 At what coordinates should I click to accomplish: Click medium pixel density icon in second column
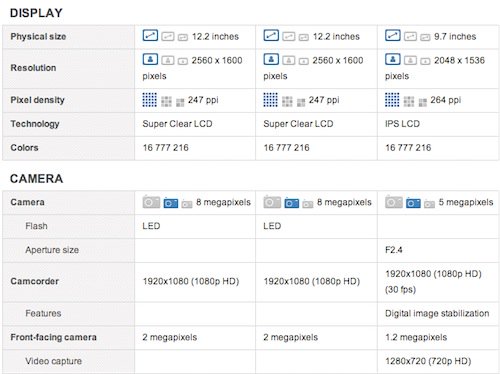click(287, 101)
